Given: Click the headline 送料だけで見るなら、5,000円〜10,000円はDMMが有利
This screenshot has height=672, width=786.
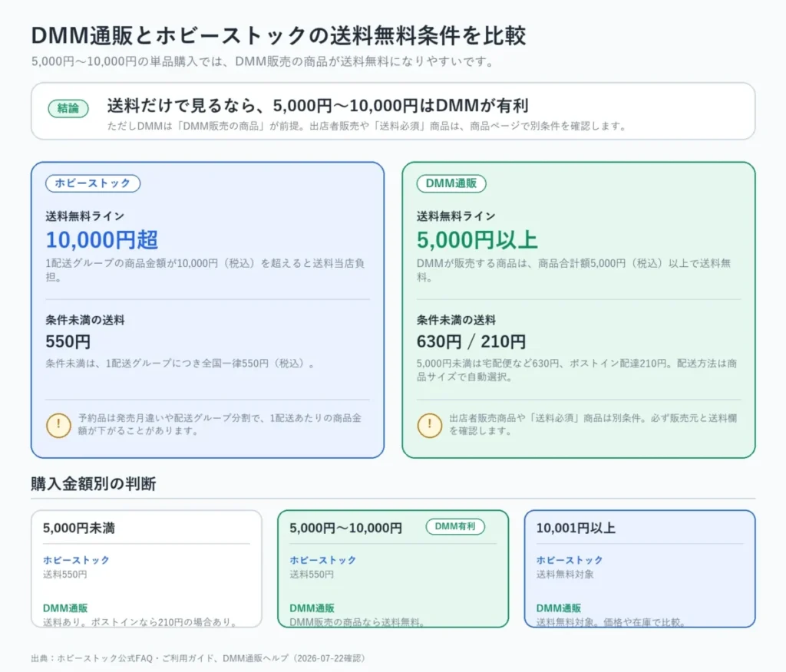Looking at the screenshot, I should [x=318, y=106].
